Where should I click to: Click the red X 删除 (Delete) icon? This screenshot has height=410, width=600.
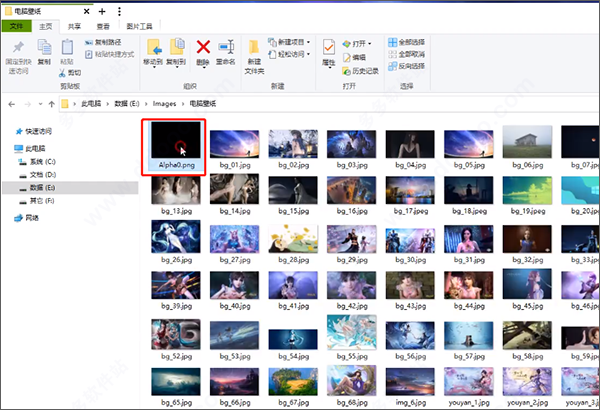pyautogui.click(x=203, y=47)
